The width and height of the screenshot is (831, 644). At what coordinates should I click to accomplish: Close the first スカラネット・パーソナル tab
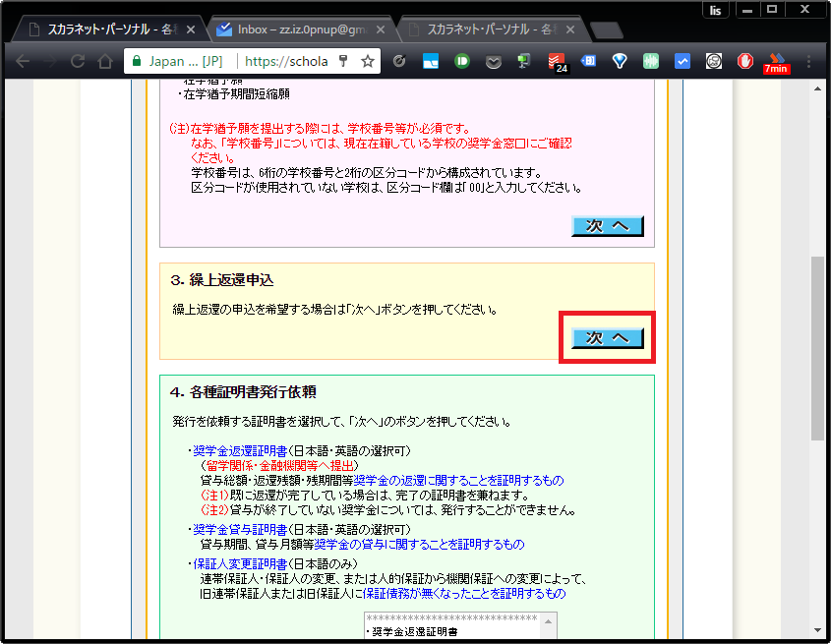click(191, 29)
